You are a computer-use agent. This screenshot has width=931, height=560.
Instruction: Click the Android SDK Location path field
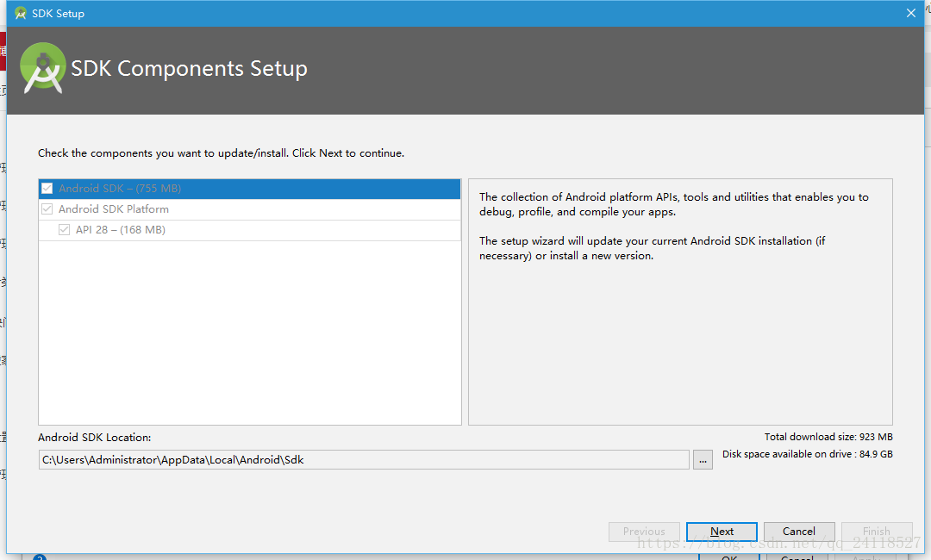(364, 460)
